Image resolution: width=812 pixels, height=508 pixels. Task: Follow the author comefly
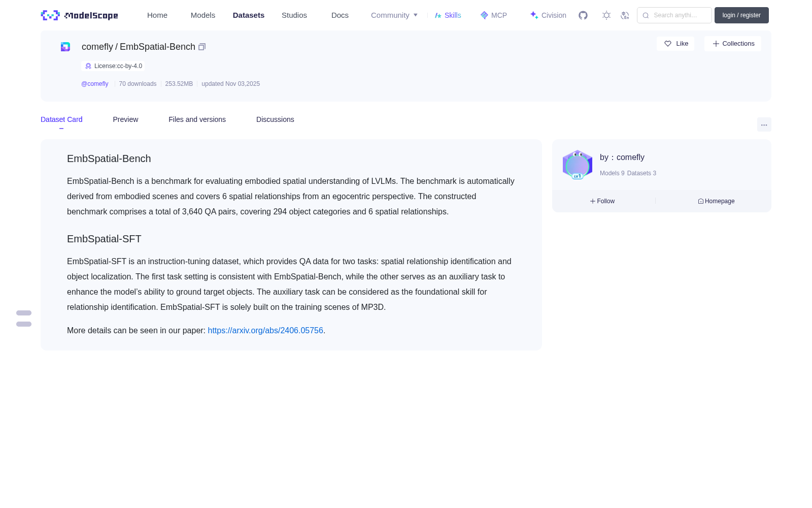602,201
